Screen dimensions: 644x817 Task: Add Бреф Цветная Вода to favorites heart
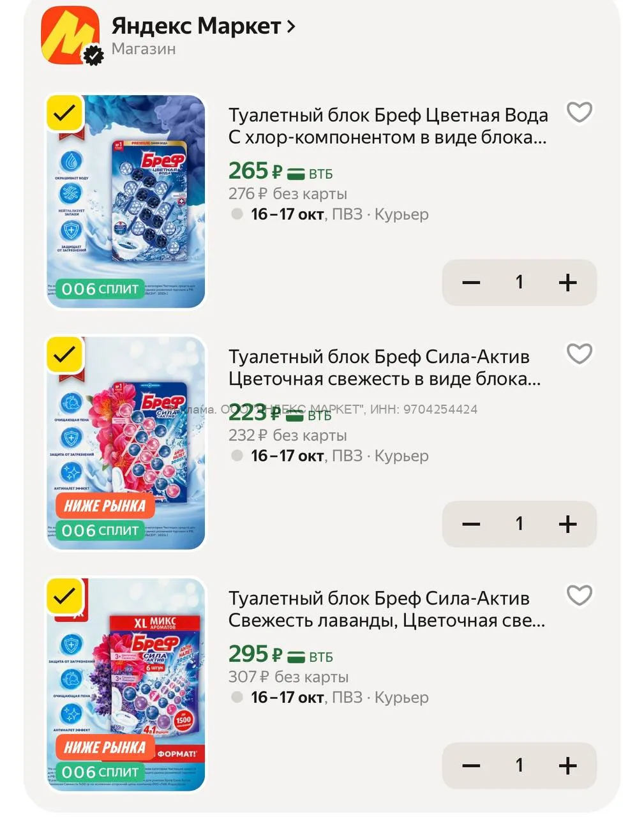point(580,112)
